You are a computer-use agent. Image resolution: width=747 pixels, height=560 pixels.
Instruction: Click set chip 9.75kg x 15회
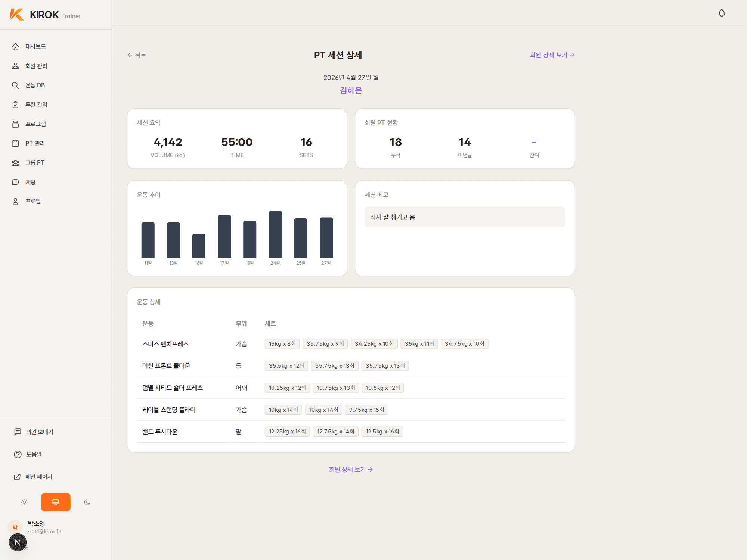click(366, 410)
